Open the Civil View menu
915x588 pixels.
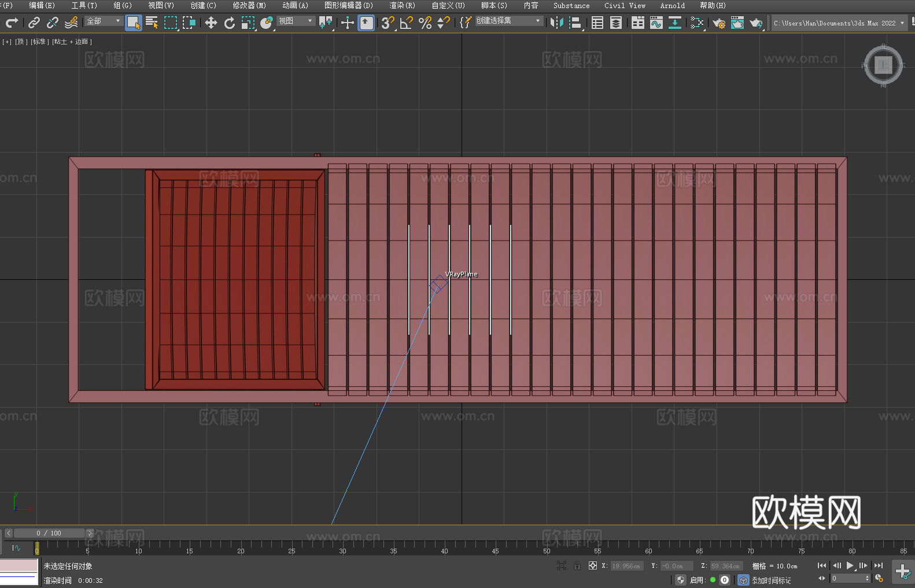pos(625,5)
